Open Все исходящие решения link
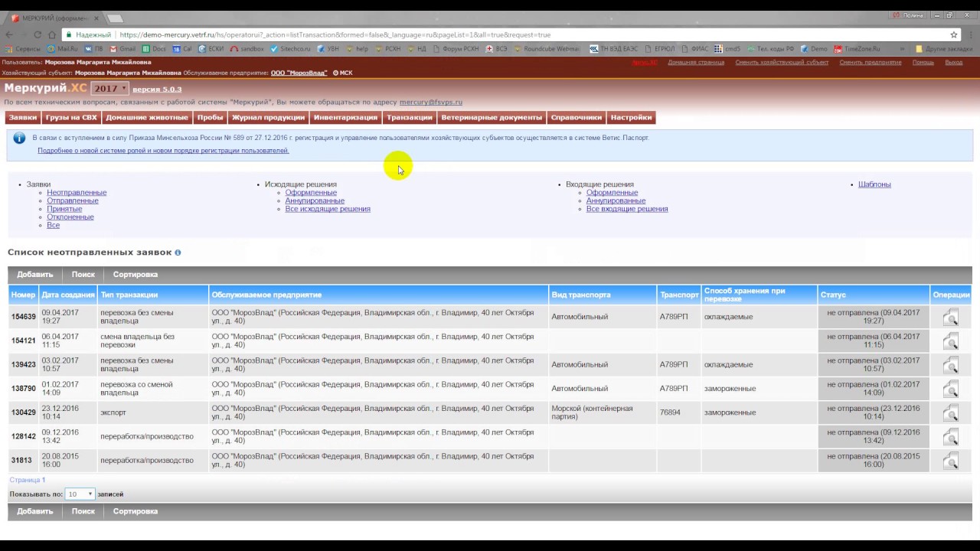 (328, 209)
